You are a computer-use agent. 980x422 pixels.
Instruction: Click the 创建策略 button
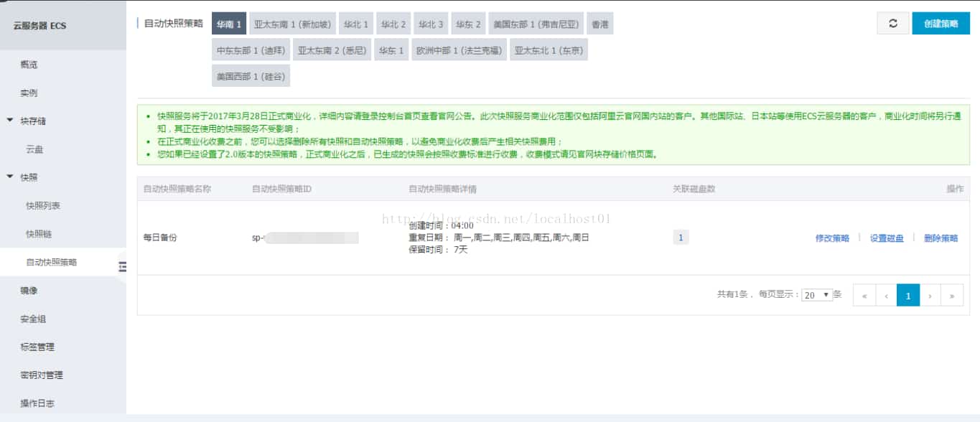941,23
